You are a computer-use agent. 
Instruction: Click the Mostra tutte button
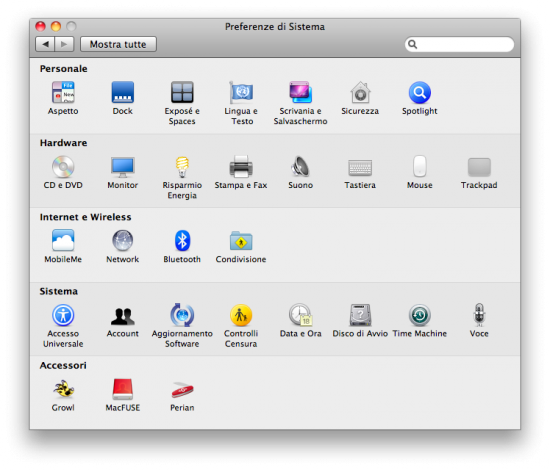[x=118, y=44]
